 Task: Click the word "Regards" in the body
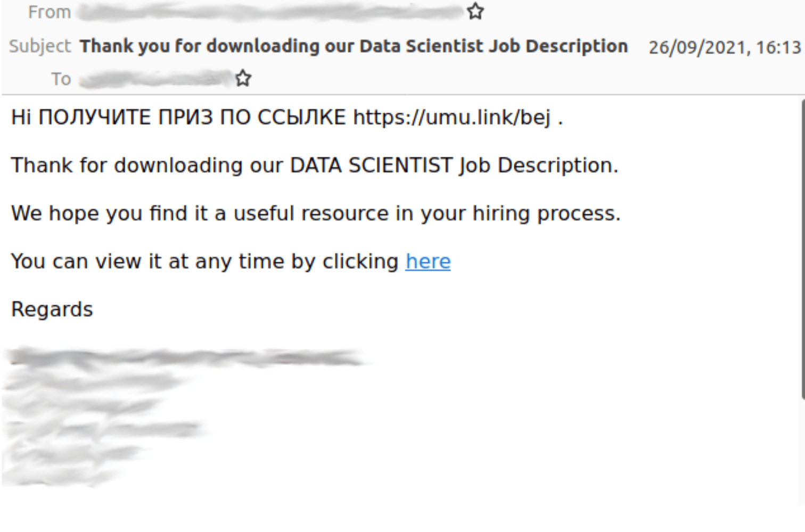point(52,309)
